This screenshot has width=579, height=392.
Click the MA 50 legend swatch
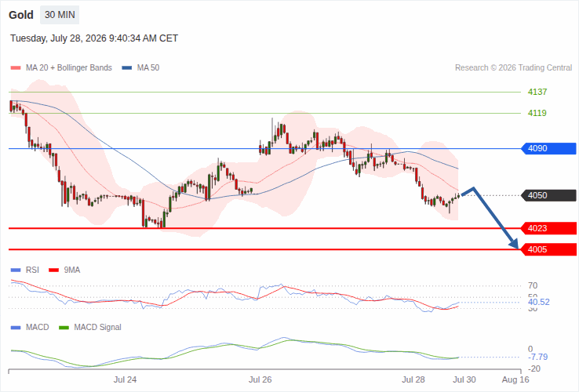pyautogui.click(x=127, y=68)
